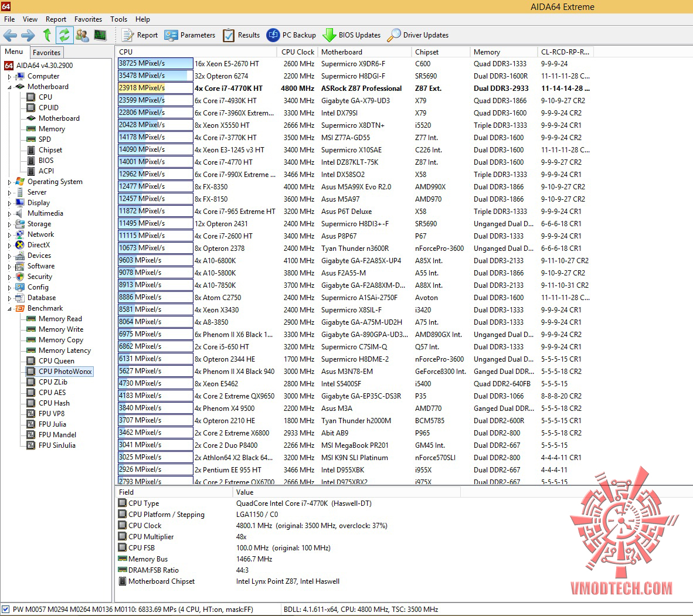Collapse the Motherboard tree node
This screenshot has width=693, height=616.
[x=9, y=87]
